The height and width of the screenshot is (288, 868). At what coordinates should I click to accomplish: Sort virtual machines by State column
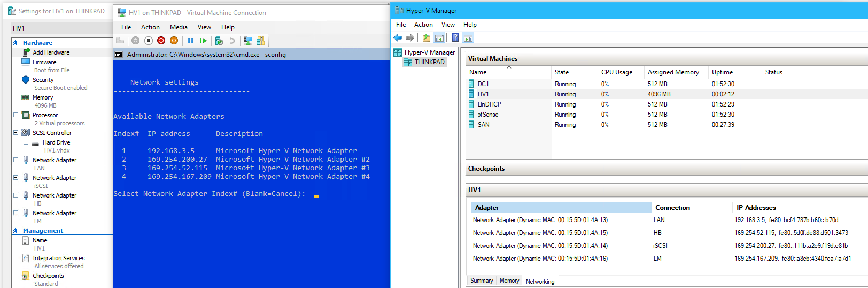[575, 72]
